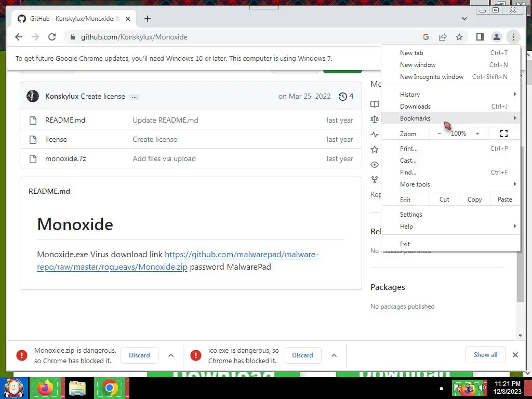Screen dimensions: 532x399
Task: Open the README.md file
Action: (65, 120)
